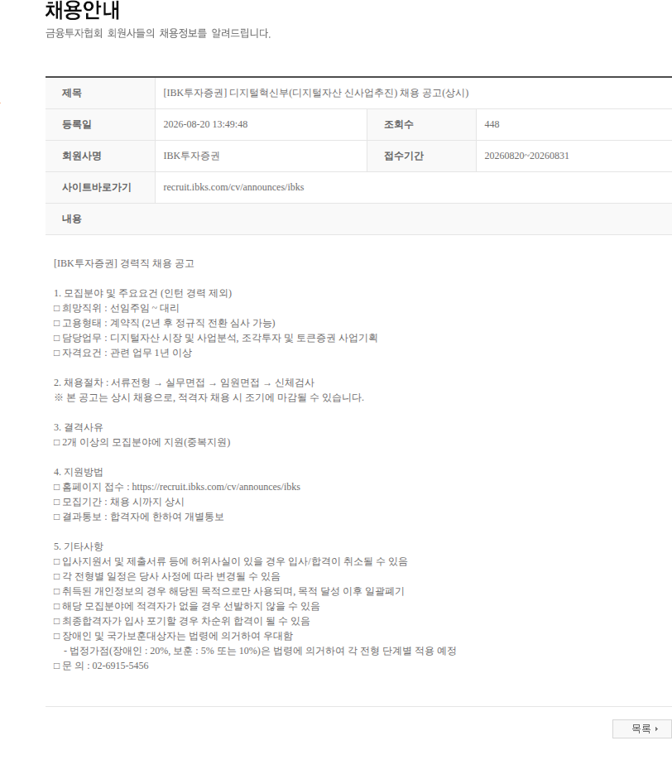Click the 조회수 label cell

[x=421, y=124]
